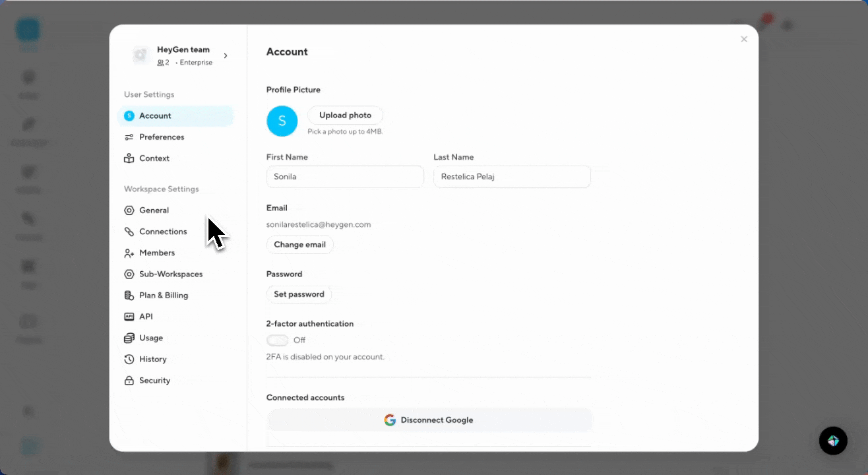Click the Preferences sliders icon
This screenshot has width=868, height=475.
(129, 137)
